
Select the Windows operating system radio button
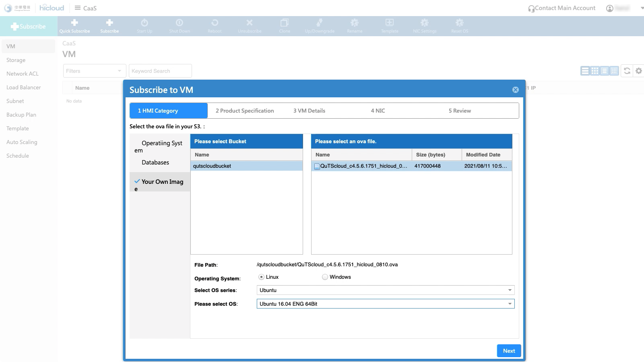tap(325, 277)
